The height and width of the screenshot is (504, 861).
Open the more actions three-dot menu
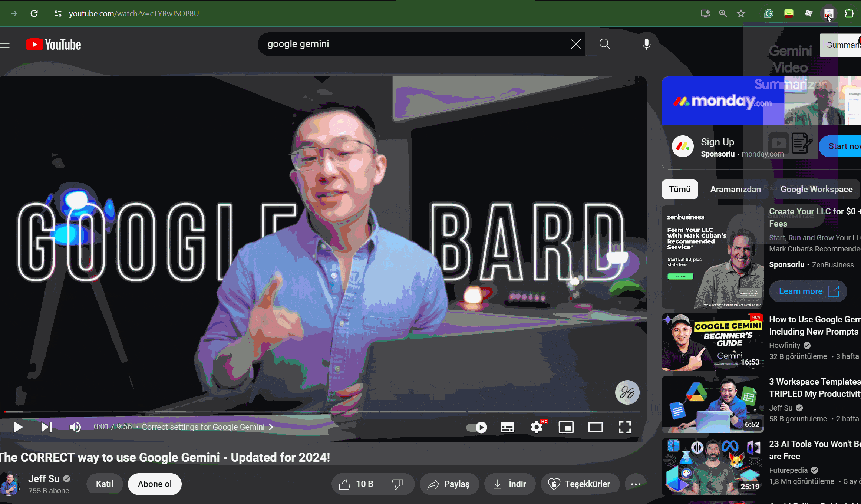pos(636,484)
